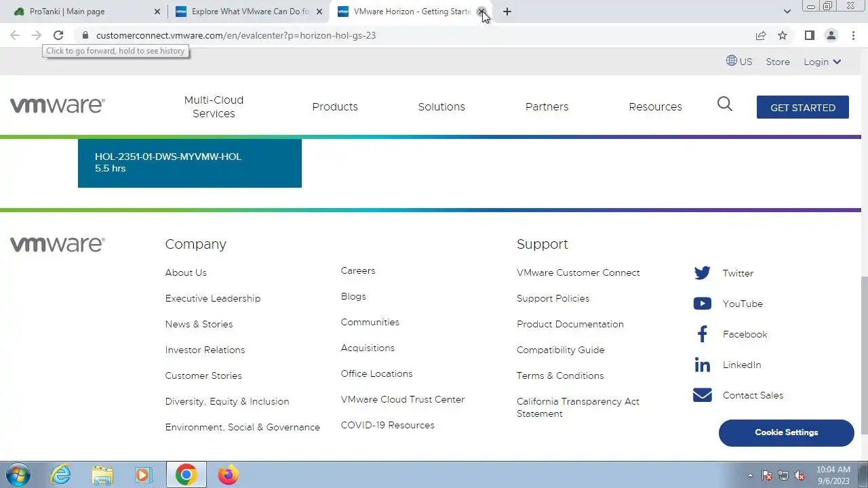Viewport: 868px width, 488px height.
Task: Open California Transparency Act Statement link
Action: click(578, 407)
